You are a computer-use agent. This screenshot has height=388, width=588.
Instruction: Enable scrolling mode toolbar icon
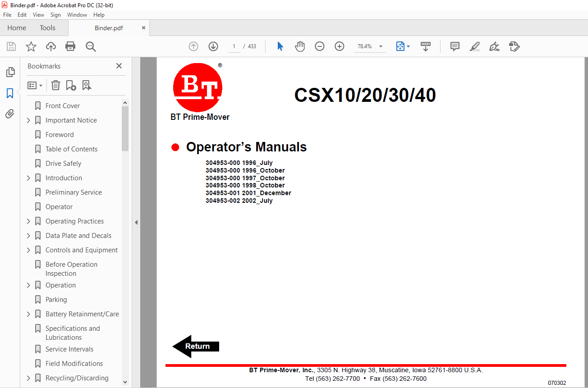pyautogui.click(x=426, y=46)
